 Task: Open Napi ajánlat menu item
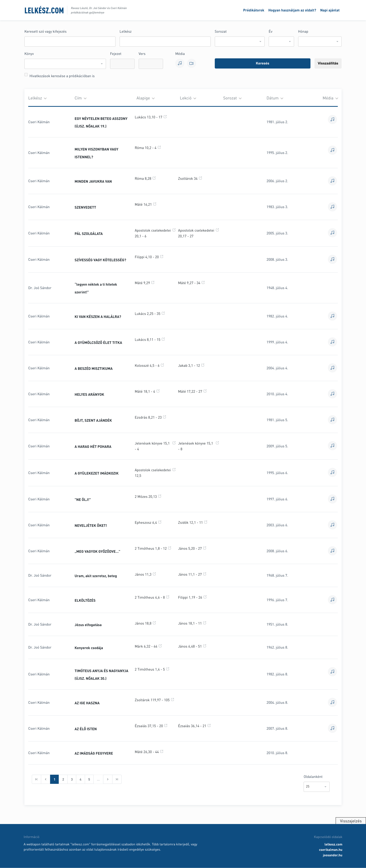[330, 10]
